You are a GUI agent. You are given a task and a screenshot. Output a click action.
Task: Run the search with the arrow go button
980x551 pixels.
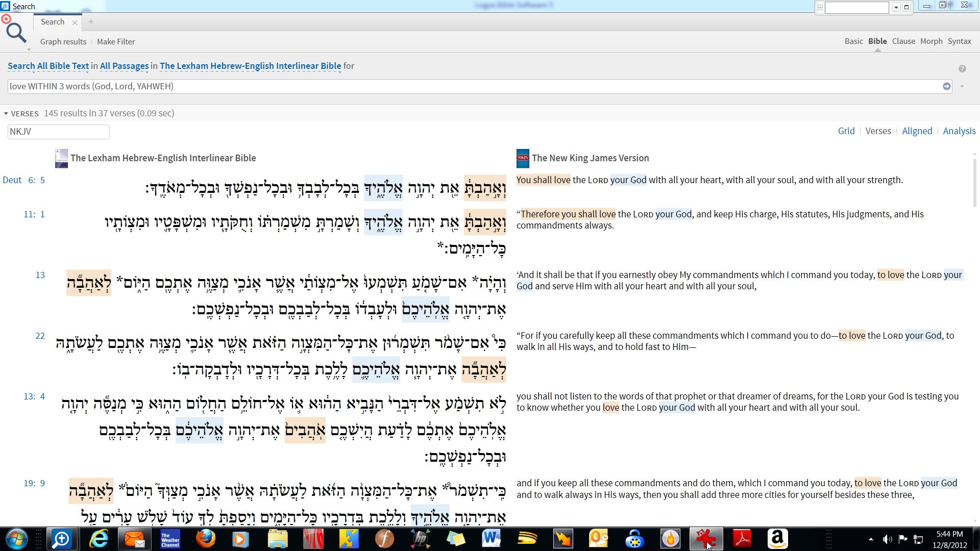point(947,86)
